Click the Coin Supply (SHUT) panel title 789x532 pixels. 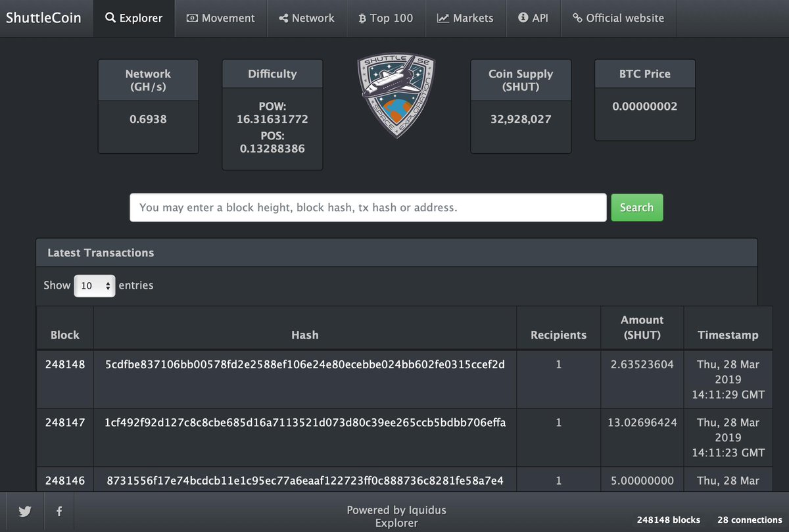(x=521, y=80)
